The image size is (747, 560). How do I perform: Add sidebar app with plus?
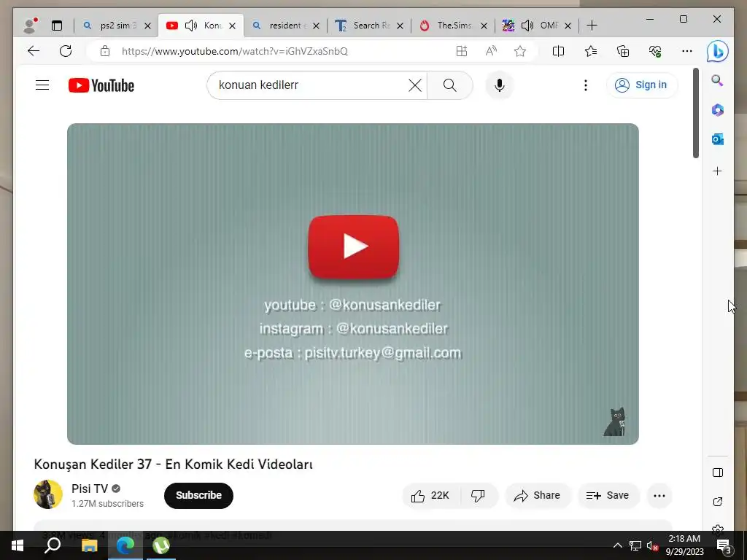718,171
